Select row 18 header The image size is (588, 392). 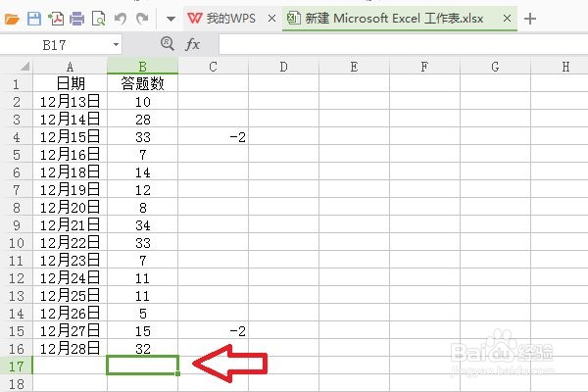click(16, 383)
